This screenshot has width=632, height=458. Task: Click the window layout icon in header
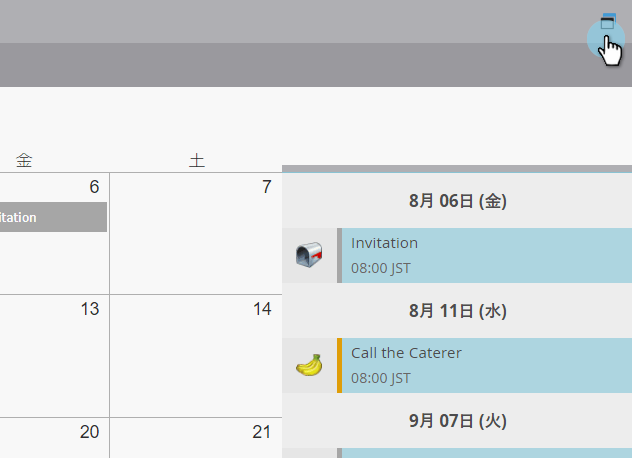608,21
